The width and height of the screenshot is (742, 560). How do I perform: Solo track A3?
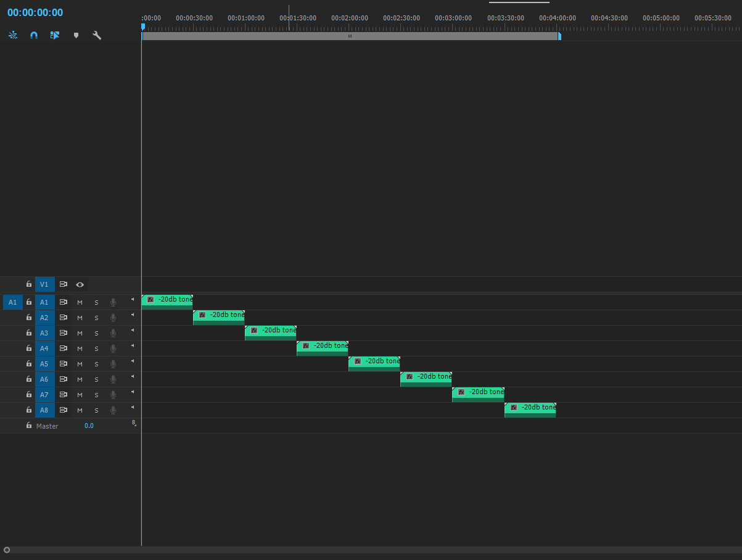tap(96, 333)
